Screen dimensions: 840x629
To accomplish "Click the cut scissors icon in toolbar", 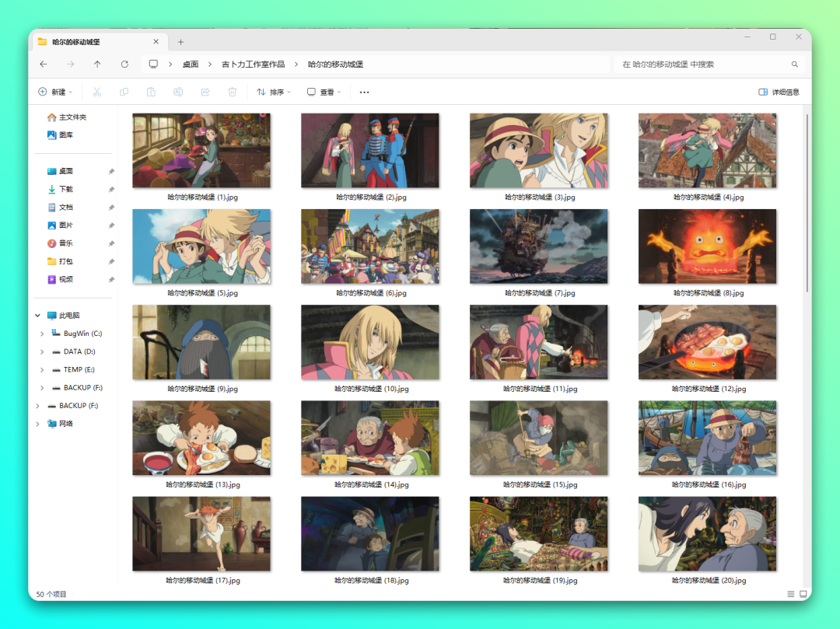I will 96,92.
